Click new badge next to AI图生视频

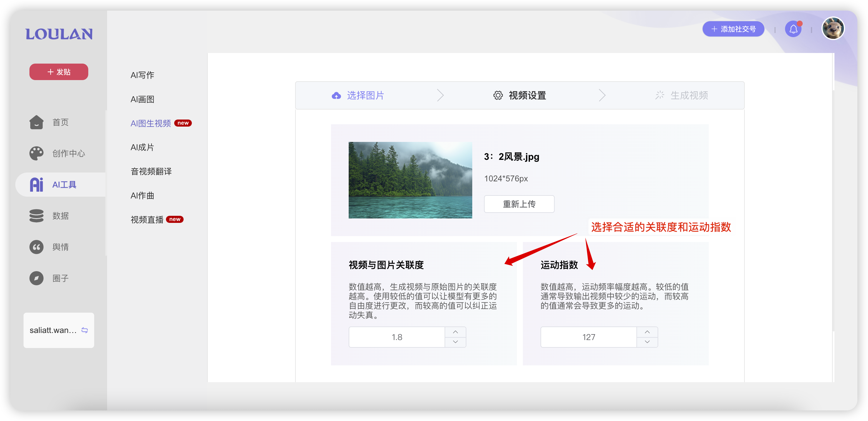183,123
